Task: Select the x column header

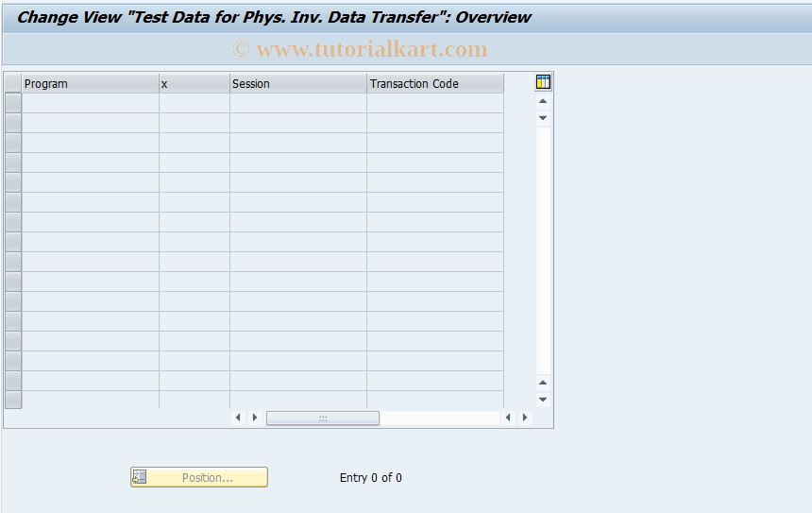Action: tap(195, 84)
